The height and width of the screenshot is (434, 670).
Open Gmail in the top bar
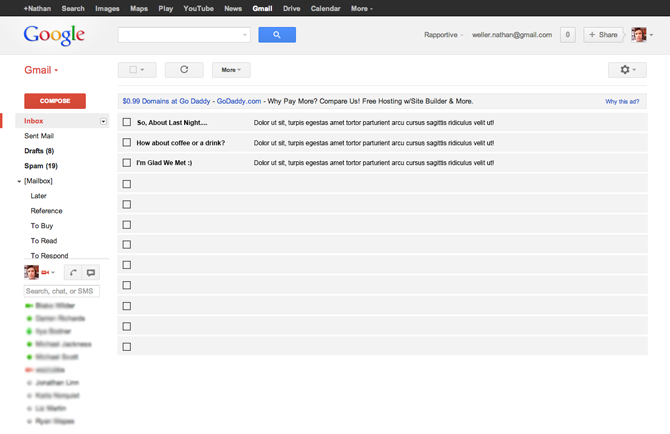click(262, 8)
